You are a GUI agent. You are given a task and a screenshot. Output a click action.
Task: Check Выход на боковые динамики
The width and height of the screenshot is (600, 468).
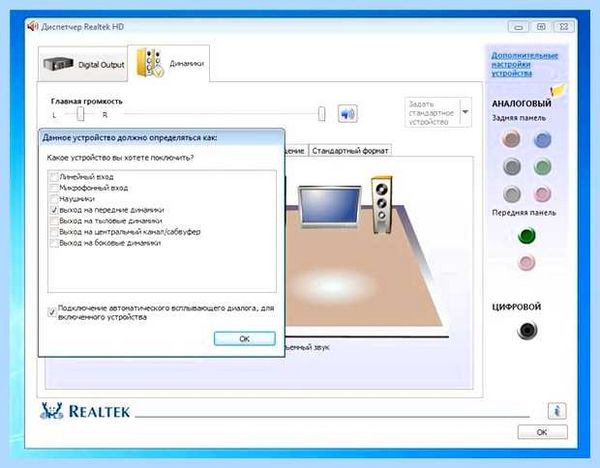coord(54,243)
